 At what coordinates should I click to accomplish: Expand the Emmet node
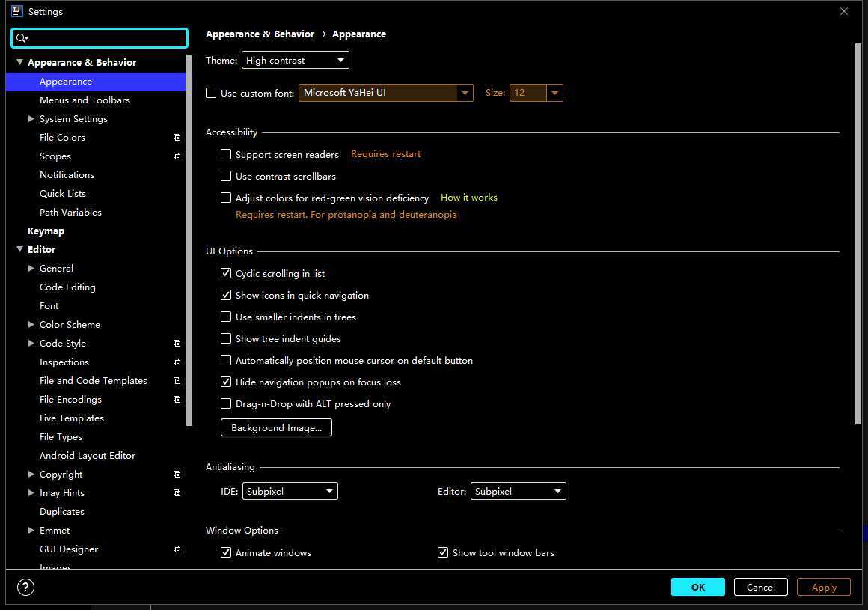coord(31,531)
